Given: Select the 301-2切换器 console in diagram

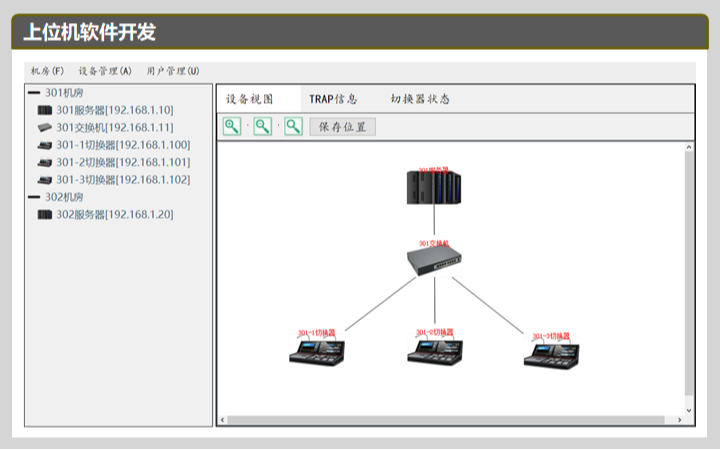Looking at the screenshot, I should (x=435, y=352).
